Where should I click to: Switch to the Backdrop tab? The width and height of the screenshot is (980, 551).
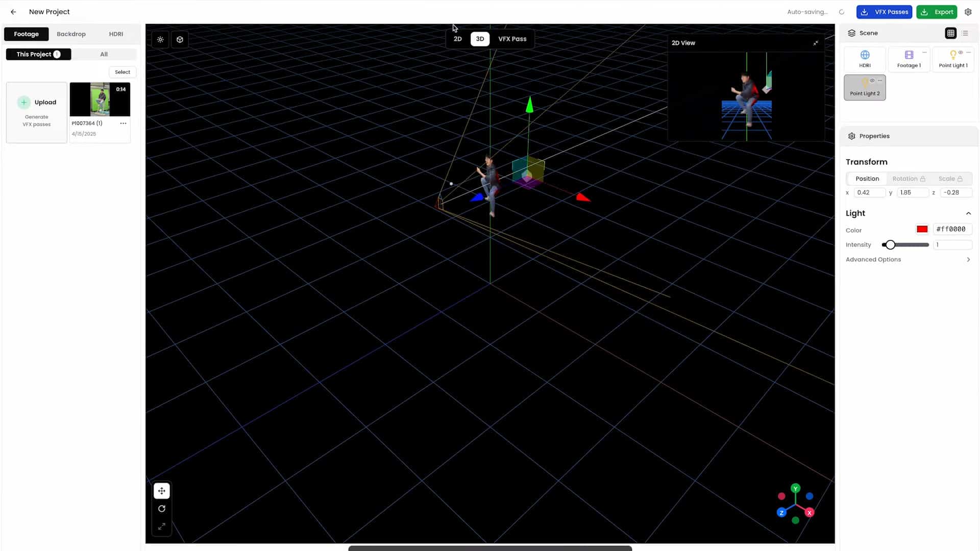click(x=71, y=34)
